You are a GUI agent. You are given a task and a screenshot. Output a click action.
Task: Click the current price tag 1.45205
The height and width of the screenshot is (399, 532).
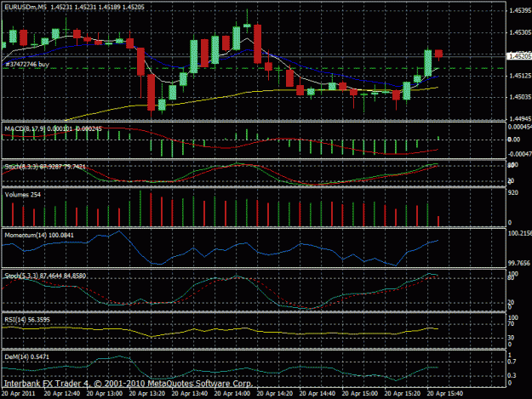(519, 56)
